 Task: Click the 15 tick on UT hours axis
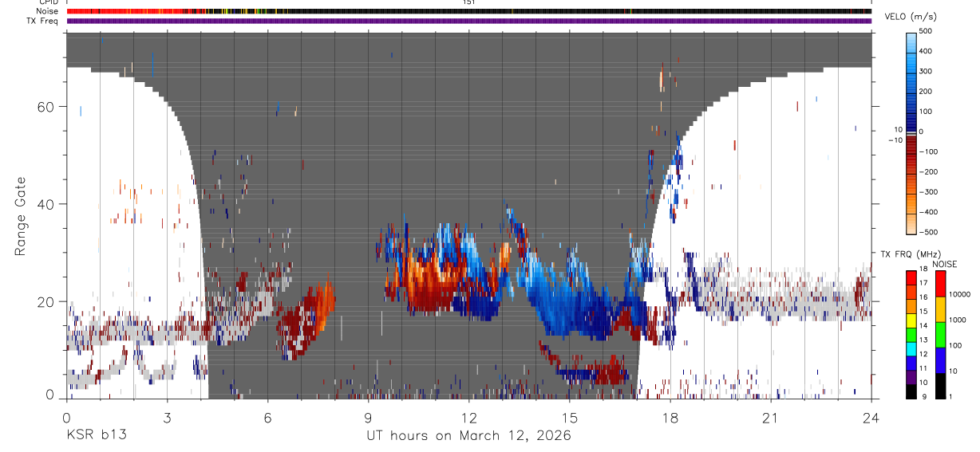coord(570,417)
